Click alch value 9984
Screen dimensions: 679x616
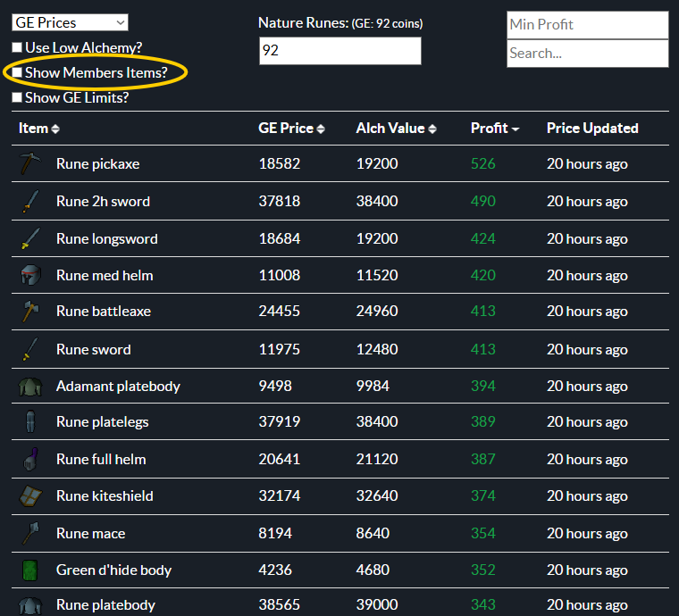373,386
